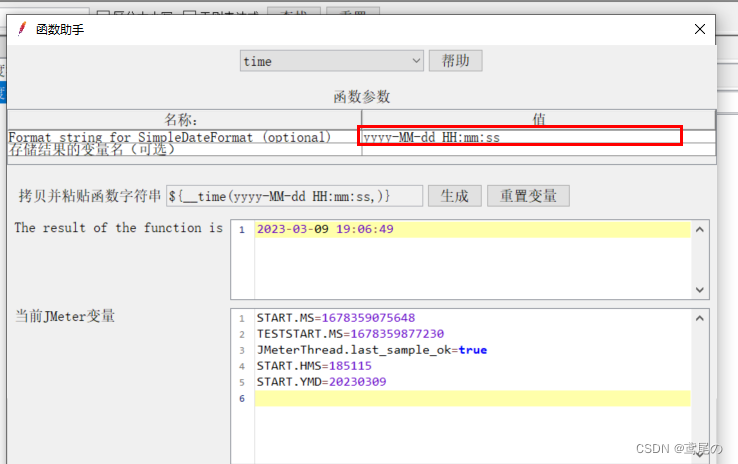Click the 重置变量 reset variables button
738x464 pixels.
click(528, 195)
